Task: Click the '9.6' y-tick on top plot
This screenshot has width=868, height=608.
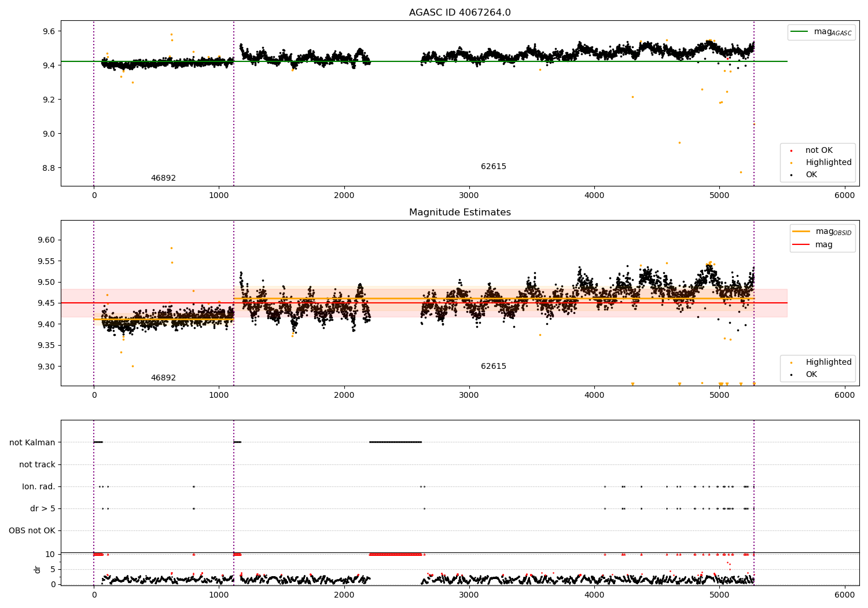Action: 49,31
